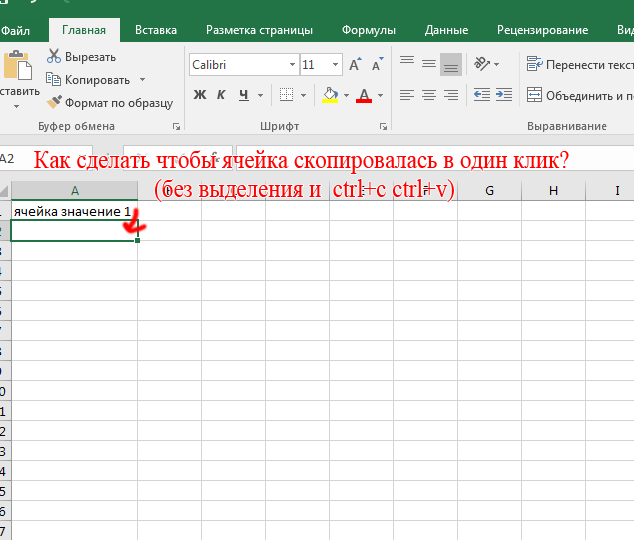Open the Копировать dropdown arrow
The height and width of the screenshot is (540, 634).
tap(142, 80)
